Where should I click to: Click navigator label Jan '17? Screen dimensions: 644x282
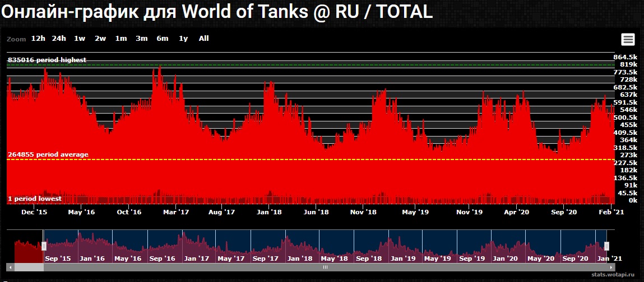coord(197,258)
